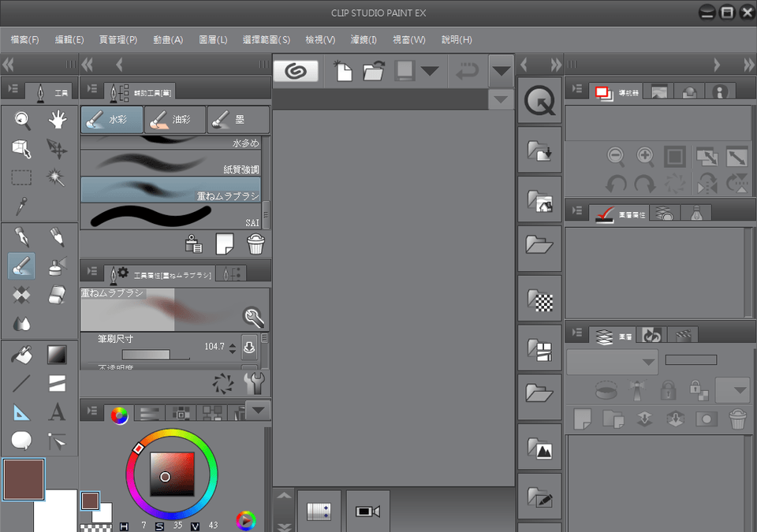The width and height of the screenshot is (757, 532).
Task: Toggle clip to layer below icon
Action: [606, 389]
